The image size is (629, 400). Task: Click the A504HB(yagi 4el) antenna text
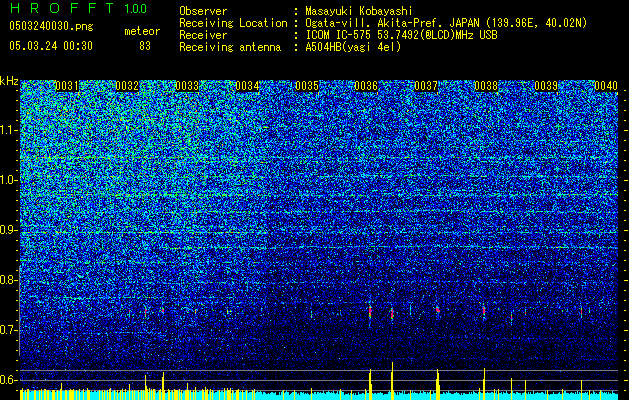coord(353,47)
